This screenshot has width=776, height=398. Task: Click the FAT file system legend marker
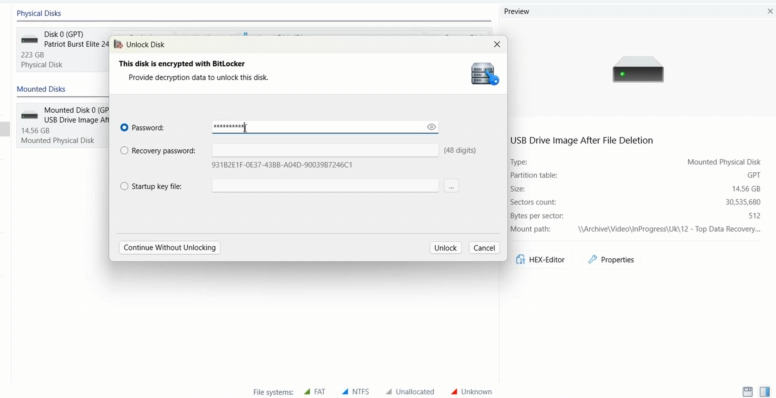[307, 392]
